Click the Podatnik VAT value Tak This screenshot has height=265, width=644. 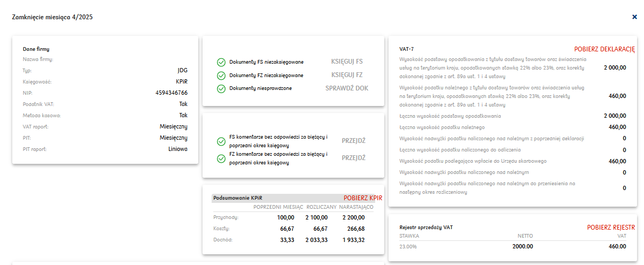(183, 104)
